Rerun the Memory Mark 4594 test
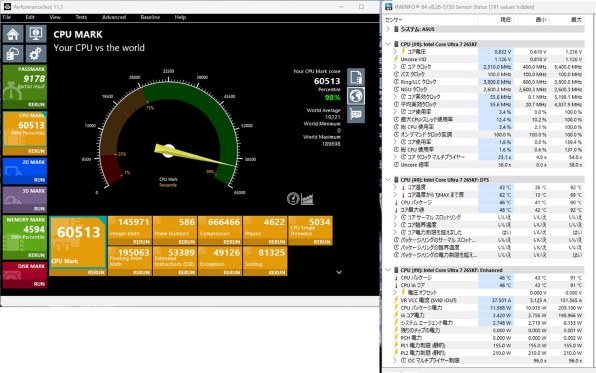This screenshot has height=373, width=596. (36, 255)
